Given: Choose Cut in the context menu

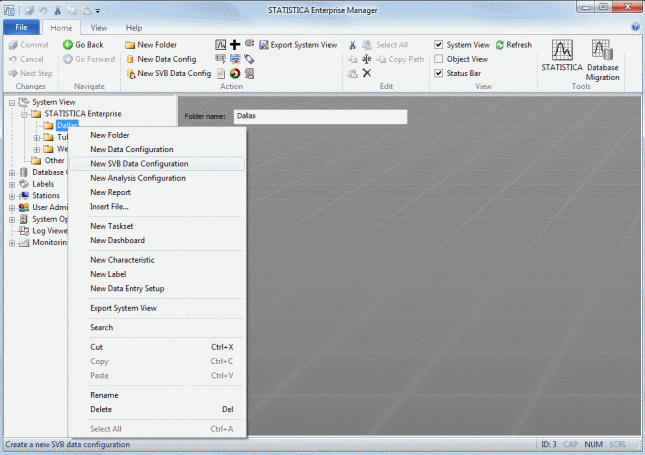Looking at the screenshot, I should coord(157,347).
